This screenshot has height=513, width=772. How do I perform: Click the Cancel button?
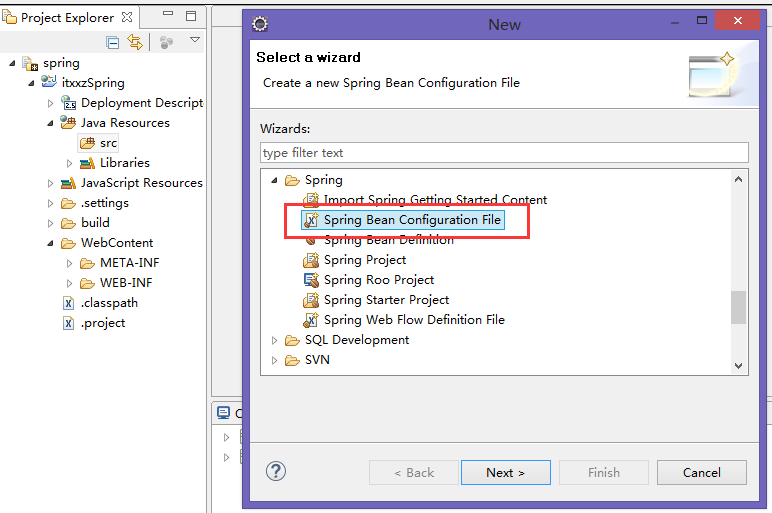[702, 473]
